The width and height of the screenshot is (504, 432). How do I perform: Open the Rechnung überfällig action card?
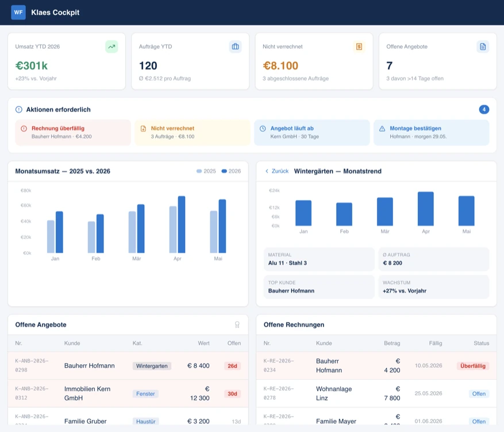73,132
